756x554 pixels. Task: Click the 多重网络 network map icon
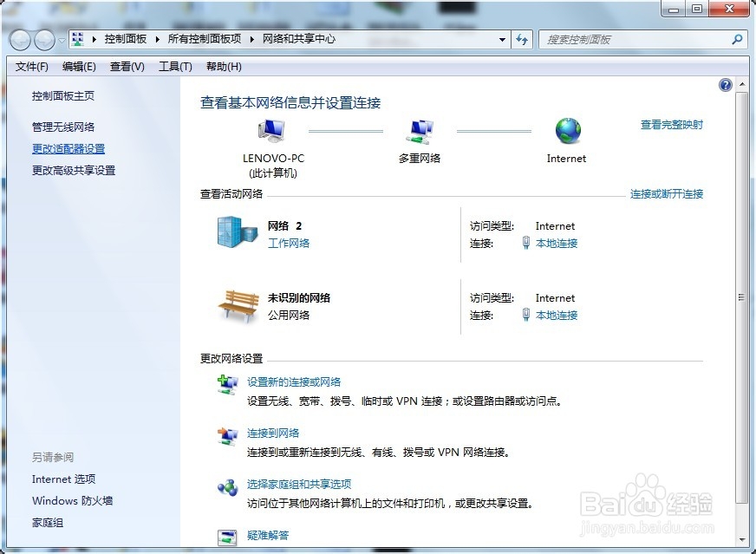click(x=420, y=130)
